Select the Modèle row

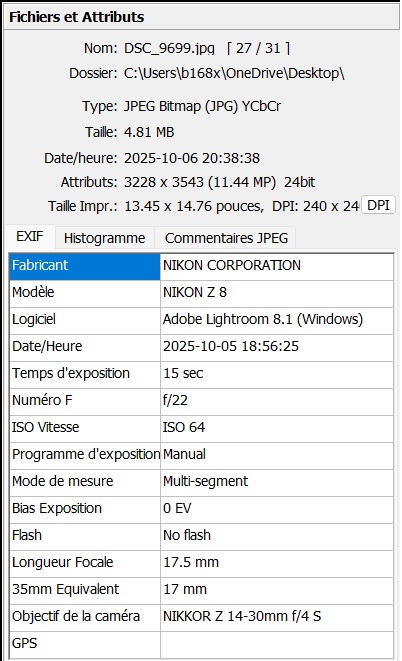[201, 293]
